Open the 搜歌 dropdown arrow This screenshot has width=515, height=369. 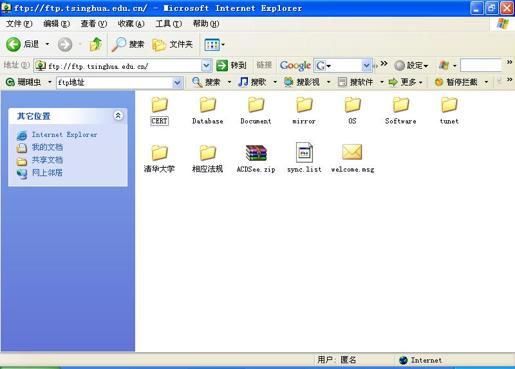[275, 82]
